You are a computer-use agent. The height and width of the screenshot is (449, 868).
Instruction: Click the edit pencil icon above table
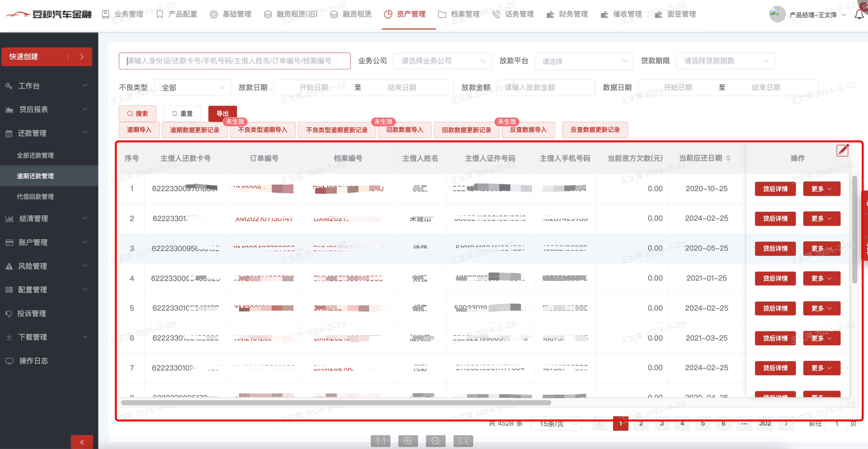(842, 150)
